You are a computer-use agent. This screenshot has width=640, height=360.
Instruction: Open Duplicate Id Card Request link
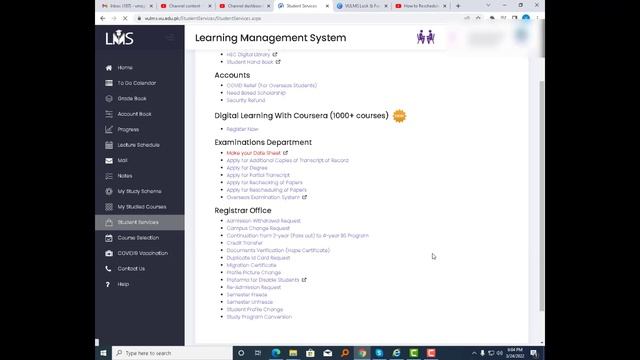pos(258,258)
